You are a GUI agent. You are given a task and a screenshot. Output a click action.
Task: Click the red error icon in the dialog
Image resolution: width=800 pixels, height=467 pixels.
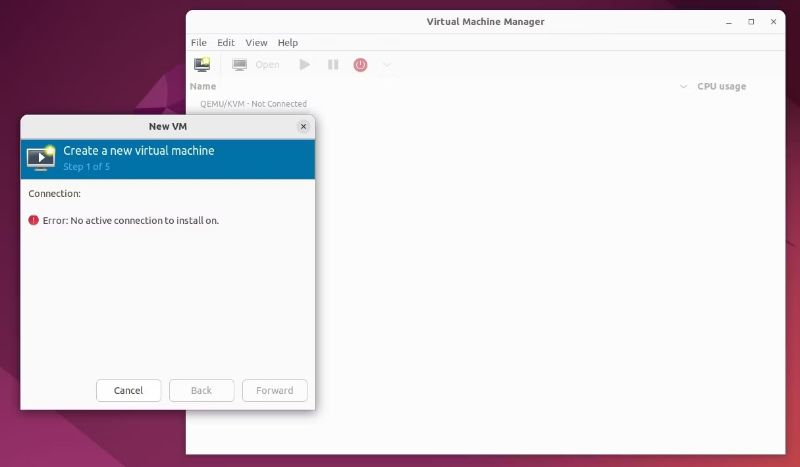(x=34, y=220)
